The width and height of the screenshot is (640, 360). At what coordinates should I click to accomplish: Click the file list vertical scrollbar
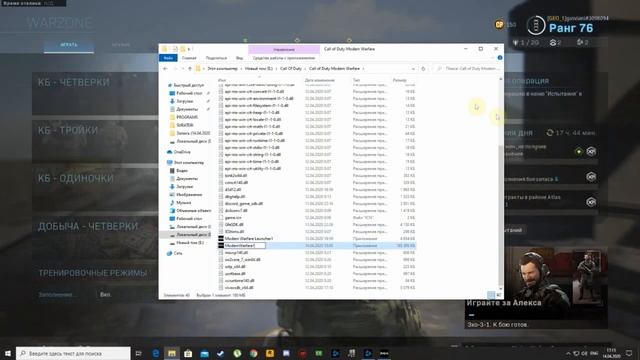click(501, 216)
